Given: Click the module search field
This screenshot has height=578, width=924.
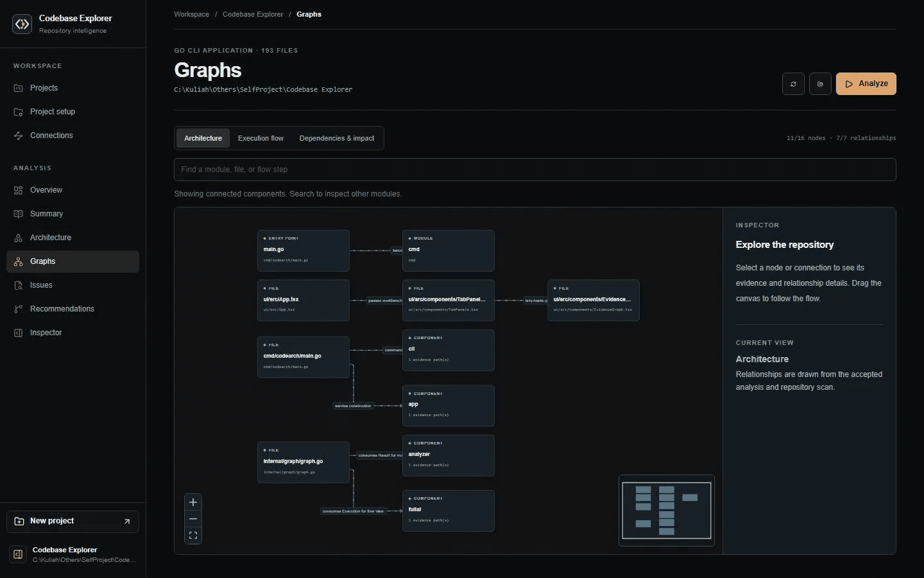Looking at the screenshot, I should (x=535, y=170).
